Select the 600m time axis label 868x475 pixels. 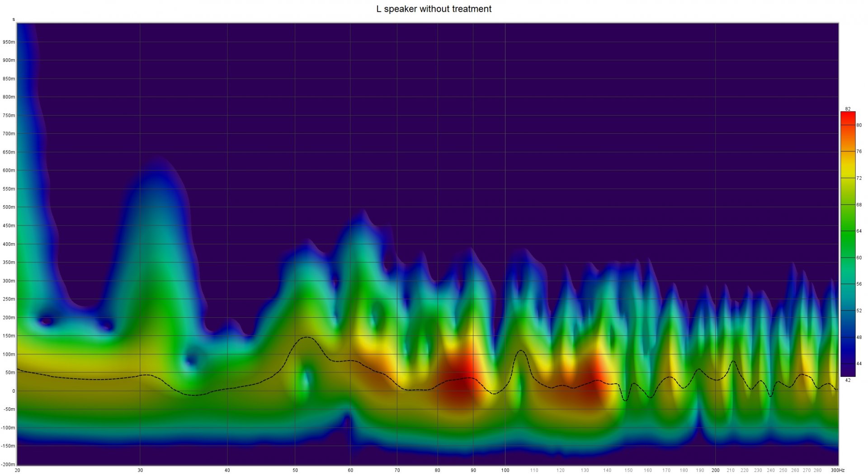[x=9, y=171]
